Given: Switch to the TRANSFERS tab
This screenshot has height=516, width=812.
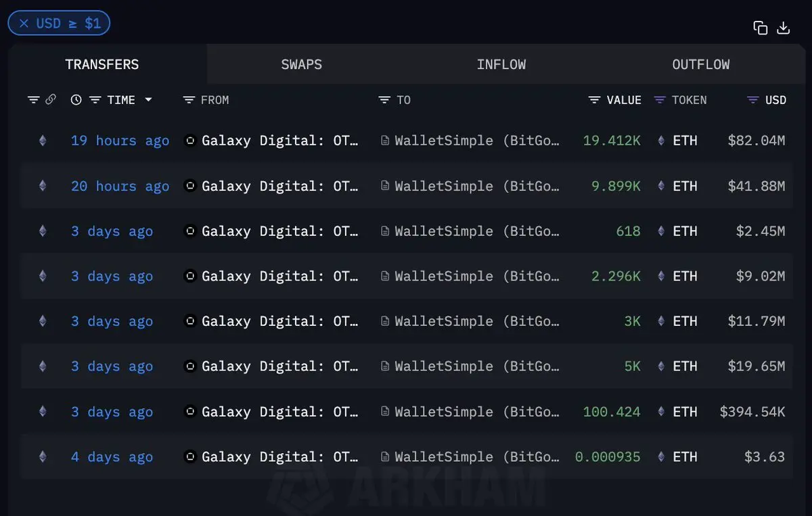Looking at the screenshot, I should [102, 64].
